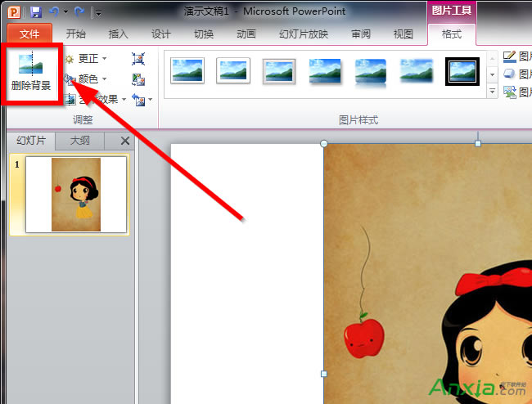Click the Picture Border icon

(x=509, y=56)
